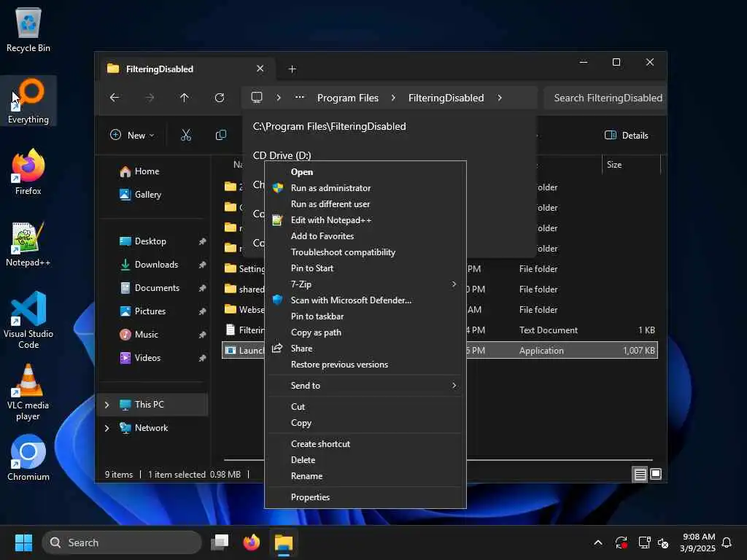Image resolution: width=747 pixels, height=560 pixels.
Task: Open the Everything search desktop icon
Action: tap(28, 101)
